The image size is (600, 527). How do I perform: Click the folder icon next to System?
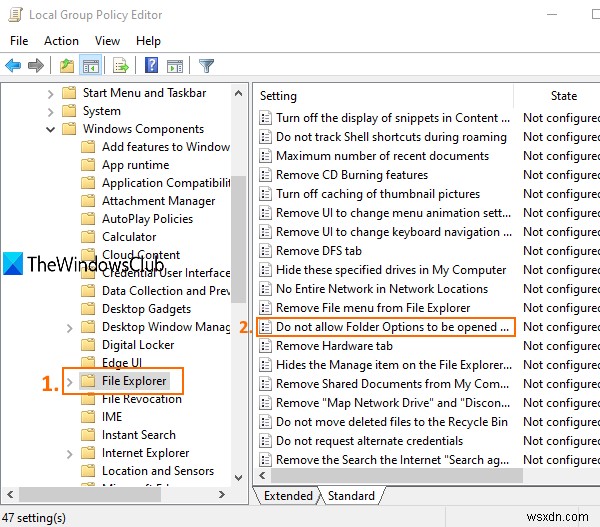pos(69,111)
